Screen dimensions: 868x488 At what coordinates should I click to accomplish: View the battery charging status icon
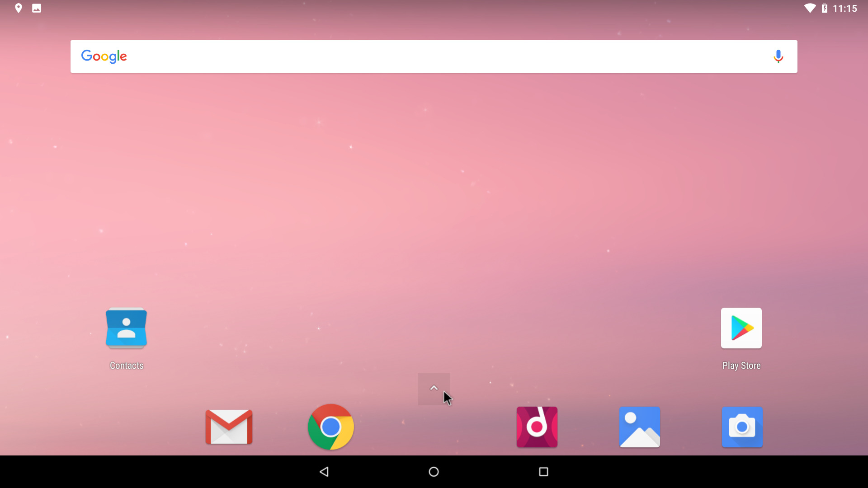(x=831, y=8)
